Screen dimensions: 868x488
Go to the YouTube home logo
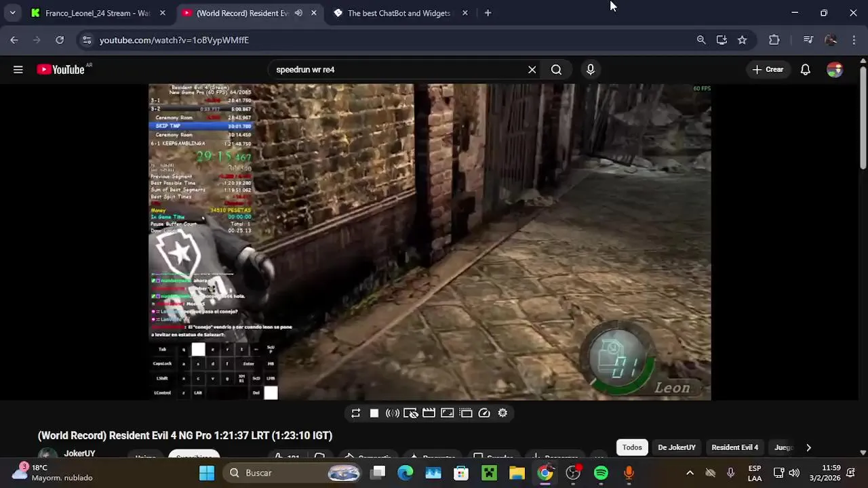click(60, 69)
